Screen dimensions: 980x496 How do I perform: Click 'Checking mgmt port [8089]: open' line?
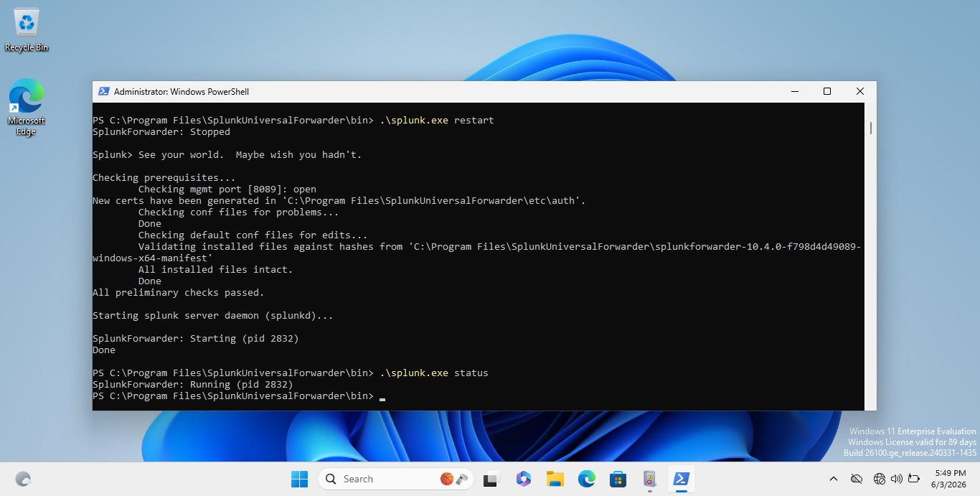pyautogui.click(x=227, y=189)
